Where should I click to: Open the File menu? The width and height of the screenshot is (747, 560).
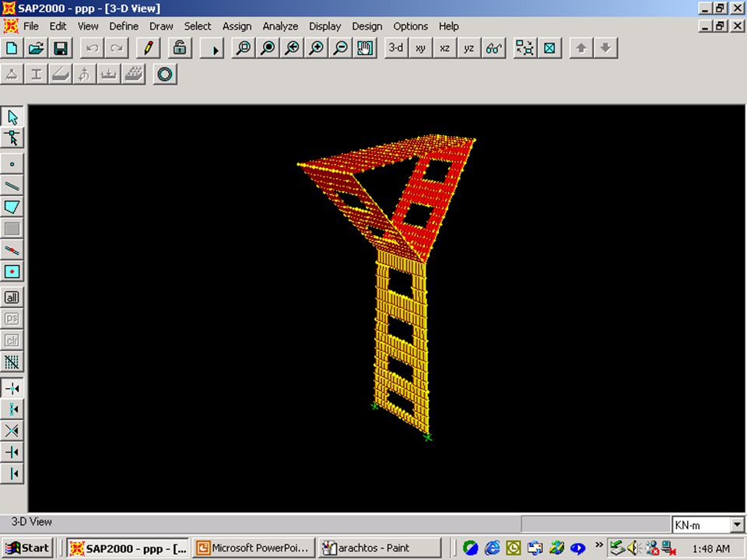31,26
